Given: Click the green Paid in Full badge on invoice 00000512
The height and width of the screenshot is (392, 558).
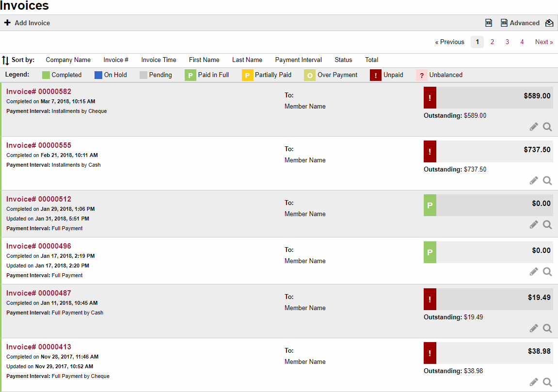Looking at the screenshot, I should click(x=430, y=205).
